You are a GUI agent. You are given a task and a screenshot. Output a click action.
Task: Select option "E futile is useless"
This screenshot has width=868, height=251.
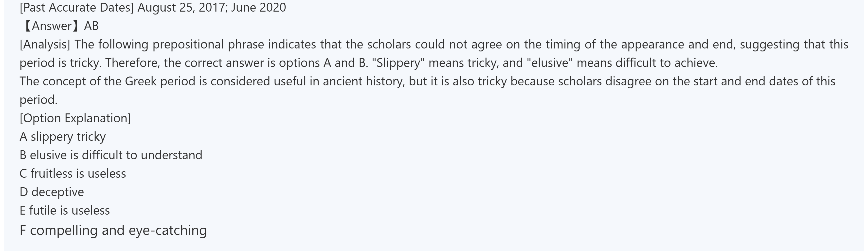65,211
